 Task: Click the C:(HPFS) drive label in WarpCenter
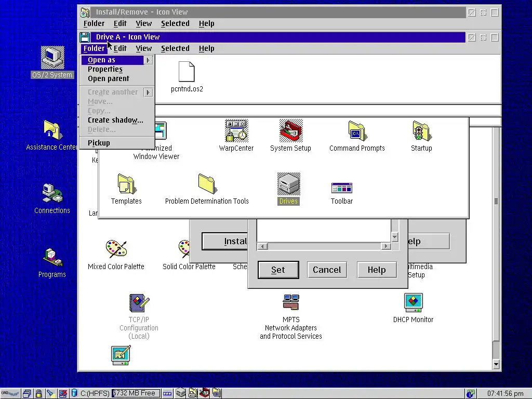point(95,394)
